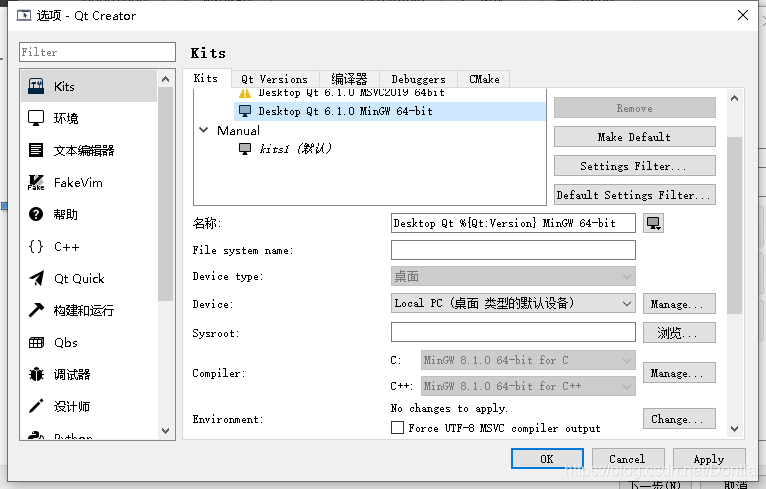766x489 pixels.
Task: Click kit settings scrollbar down arrow
Action: pyautogui.click(x=734, y=428)
